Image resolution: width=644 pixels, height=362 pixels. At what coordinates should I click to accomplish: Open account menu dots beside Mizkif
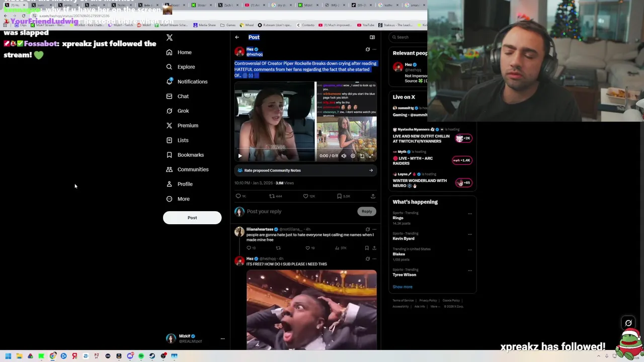222,339
